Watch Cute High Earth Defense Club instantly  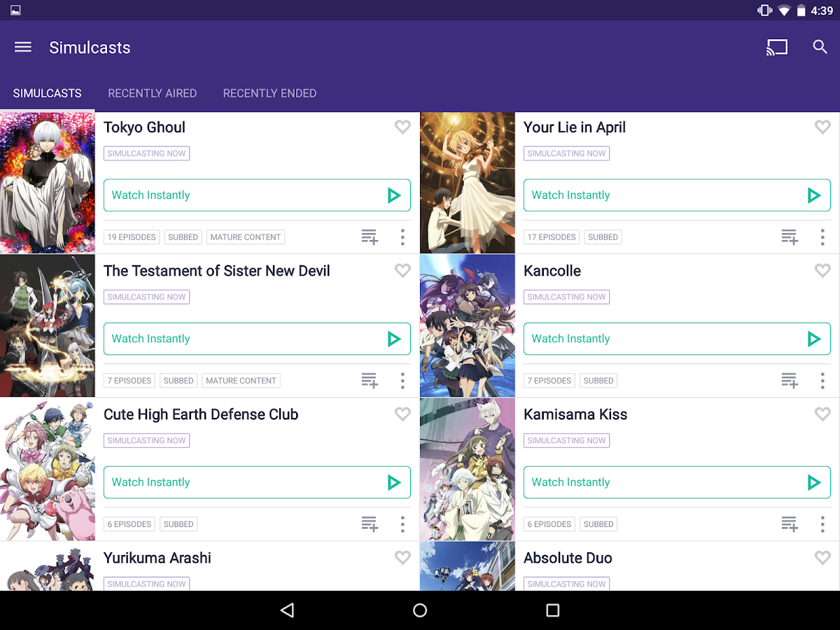click(257, 482)
